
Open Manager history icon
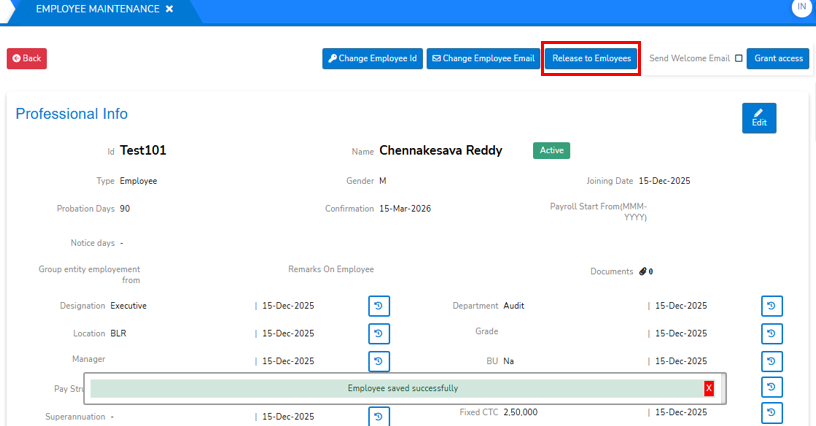[x=379, y=361]
